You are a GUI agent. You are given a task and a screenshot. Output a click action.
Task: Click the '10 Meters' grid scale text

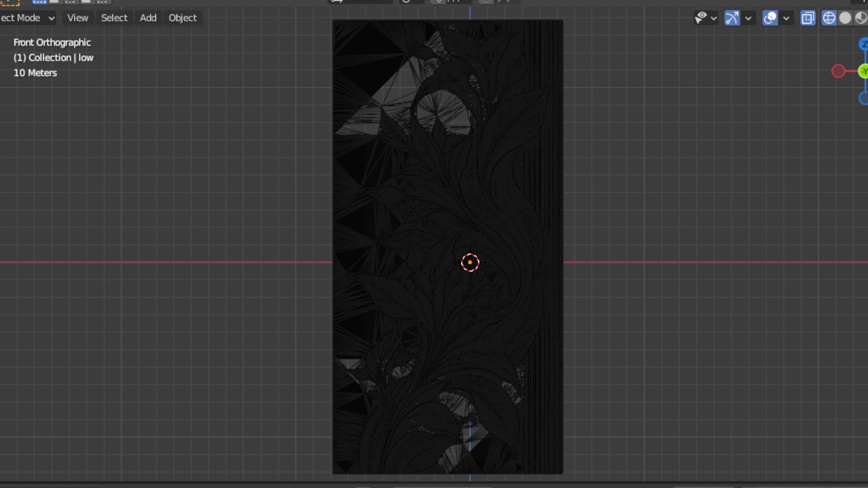[35, 73]
